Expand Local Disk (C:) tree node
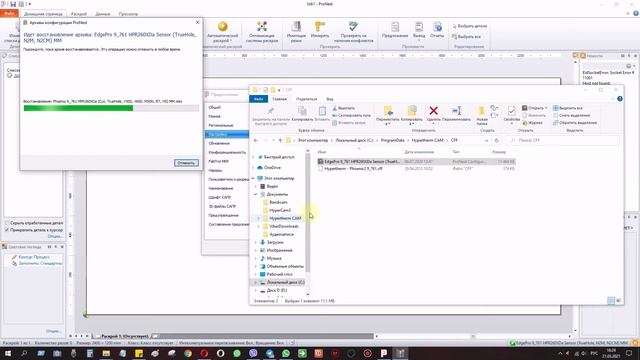This screenshot has height=360, width=640. click(256, 282)
